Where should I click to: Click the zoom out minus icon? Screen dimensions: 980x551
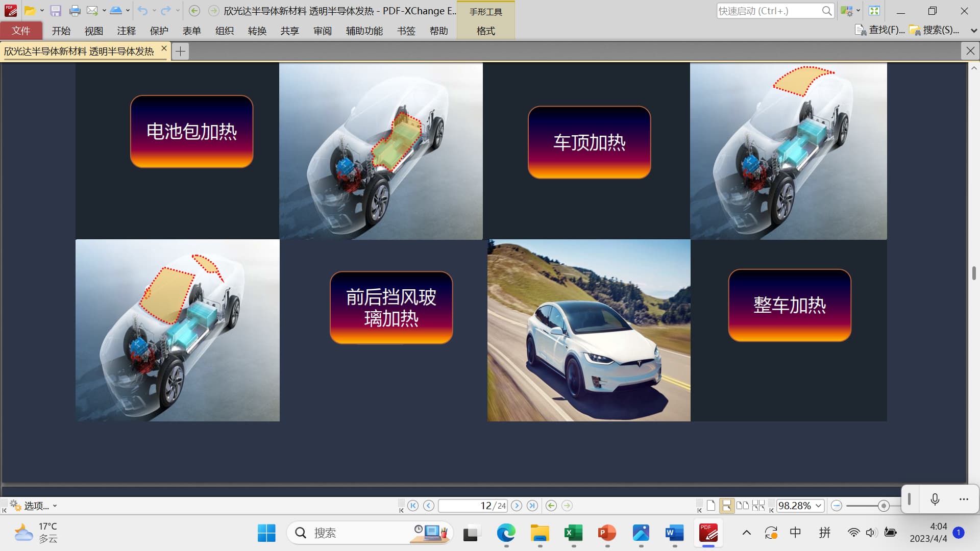pos(836,506)
